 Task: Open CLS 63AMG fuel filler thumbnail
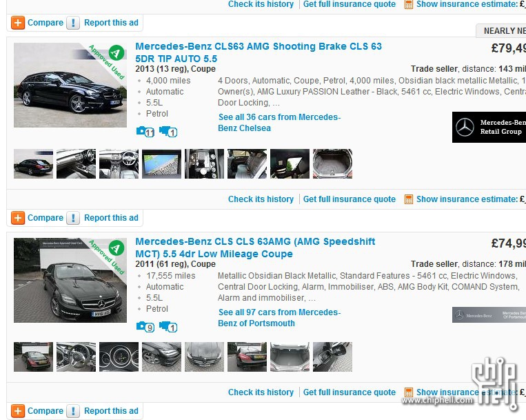click(333, 357)
